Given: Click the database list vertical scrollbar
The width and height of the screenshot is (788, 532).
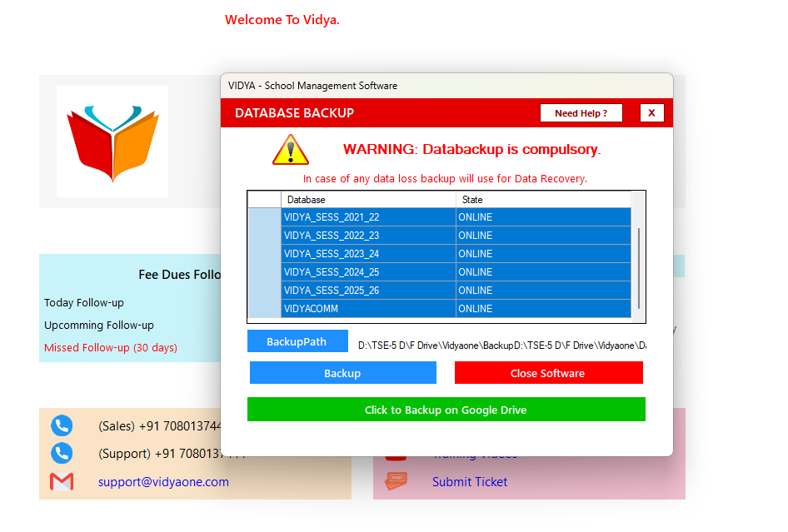Looking at the screenshot, I should [638, 268].
